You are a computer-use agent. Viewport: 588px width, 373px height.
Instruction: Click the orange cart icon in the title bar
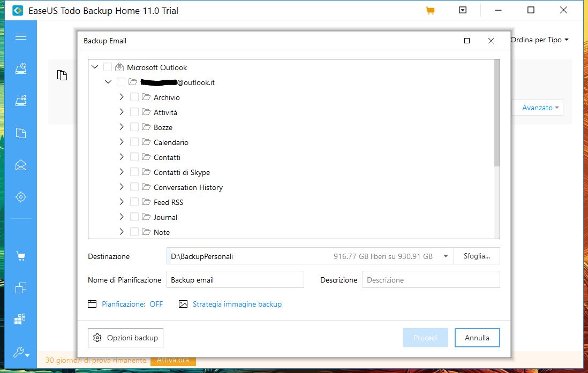coord(430,11)
